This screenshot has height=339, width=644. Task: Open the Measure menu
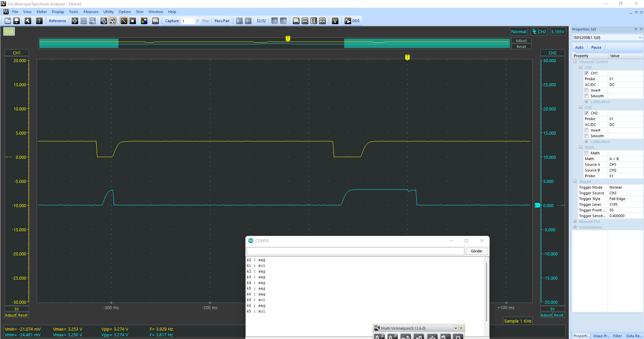[x=91, y=12]
